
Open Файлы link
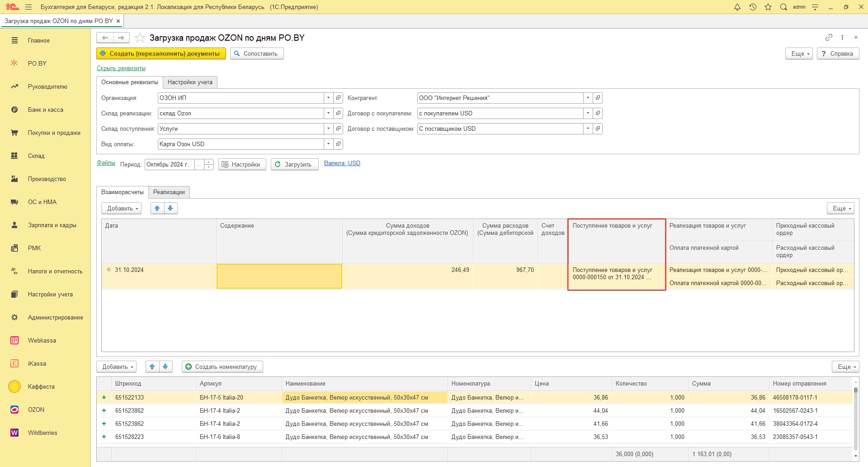[x=106, y=163]
